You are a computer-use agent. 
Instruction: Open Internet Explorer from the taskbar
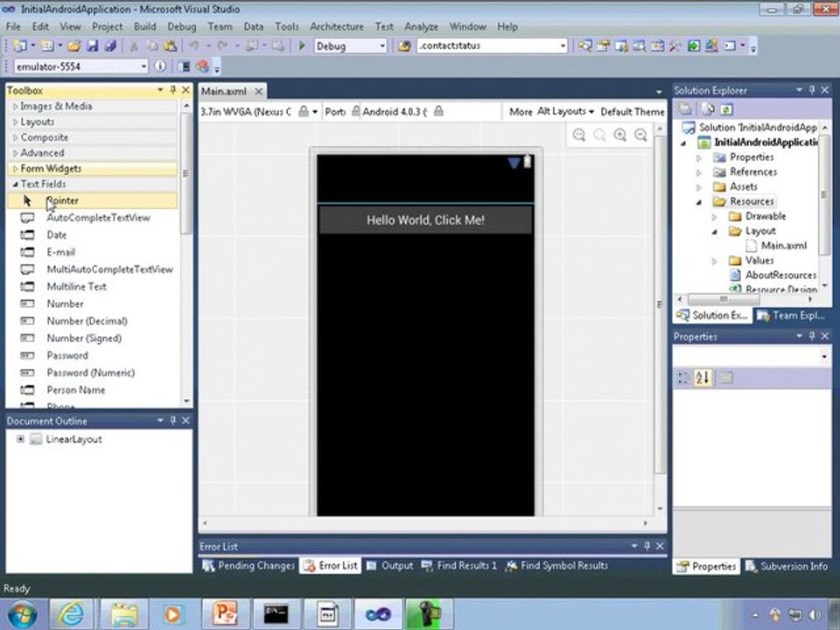click(71, 614)
